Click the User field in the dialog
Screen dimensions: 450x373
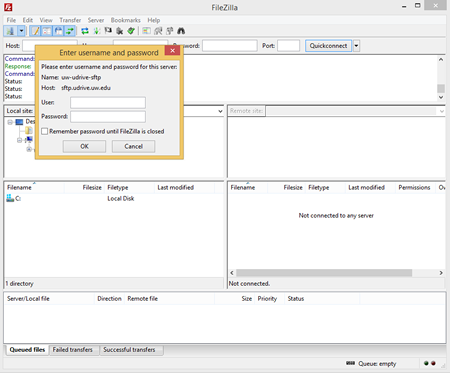[108, 103]
